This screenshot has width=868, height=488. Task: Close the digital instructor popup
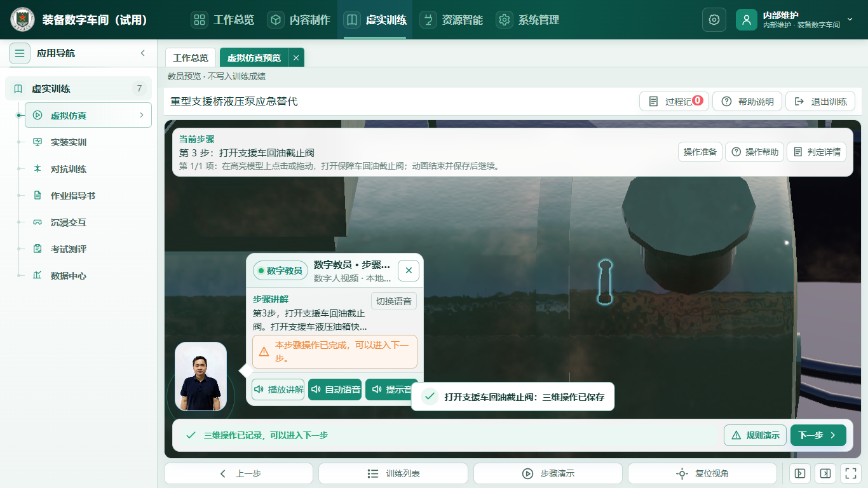409,271
